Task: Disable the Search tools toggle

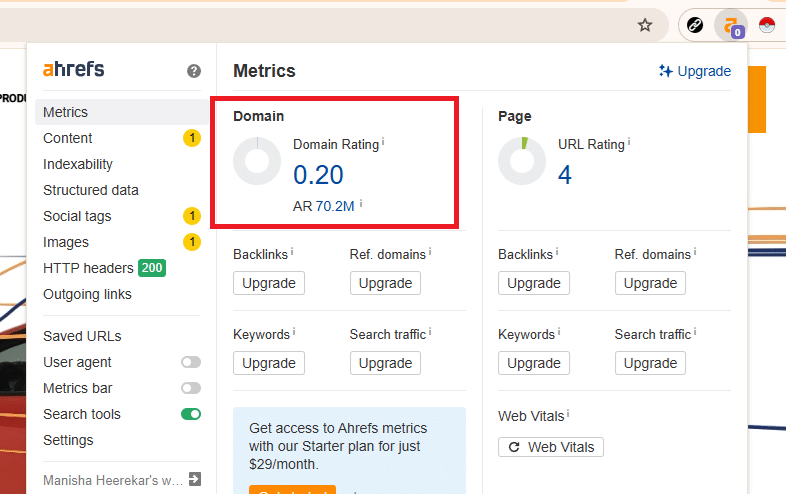Action: [190, 414]
